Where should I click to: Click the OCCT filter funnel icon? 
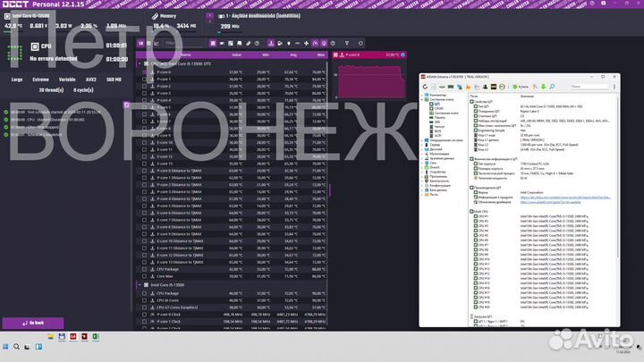[x=157, y=42]
